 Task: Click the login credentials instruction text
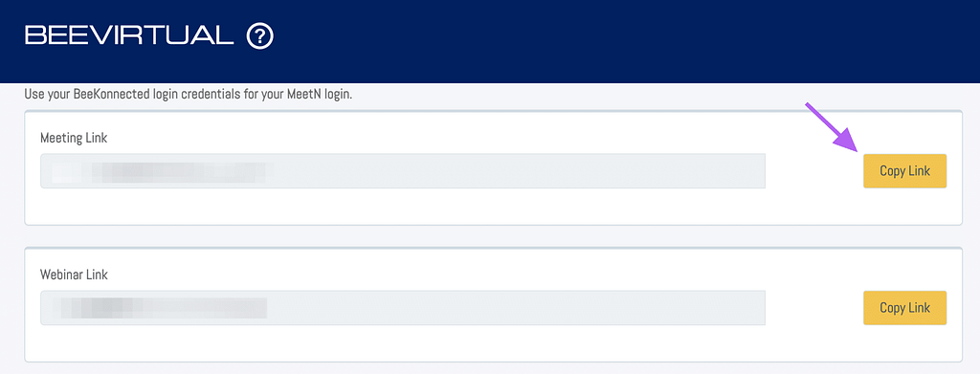click(x=189, y=97)
